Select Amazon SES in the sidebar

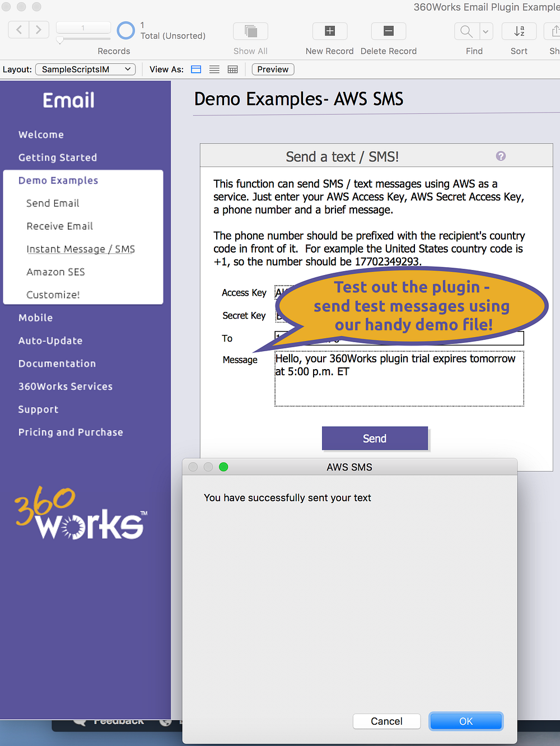click(55, 272)
